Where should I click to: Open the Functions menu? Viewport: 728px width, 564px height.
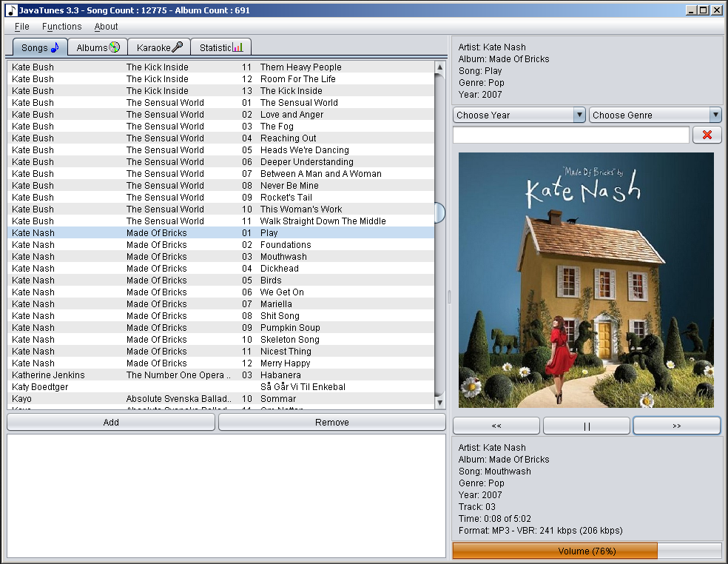coord(61,27)
